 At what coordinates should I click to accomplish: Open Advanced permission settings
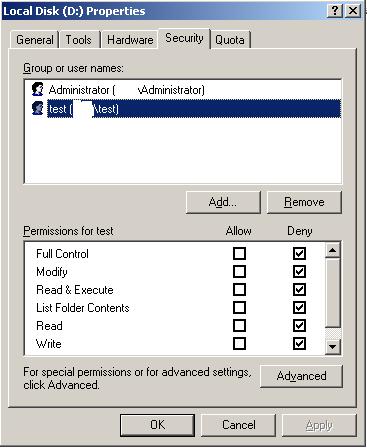pos(301,376)
